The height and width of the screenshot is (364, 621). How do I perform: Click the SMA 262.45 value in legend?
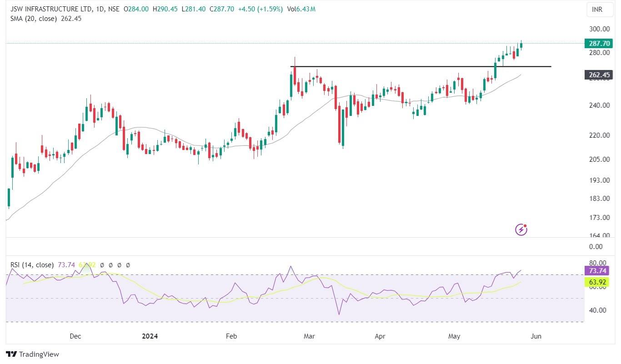point(71,19)
